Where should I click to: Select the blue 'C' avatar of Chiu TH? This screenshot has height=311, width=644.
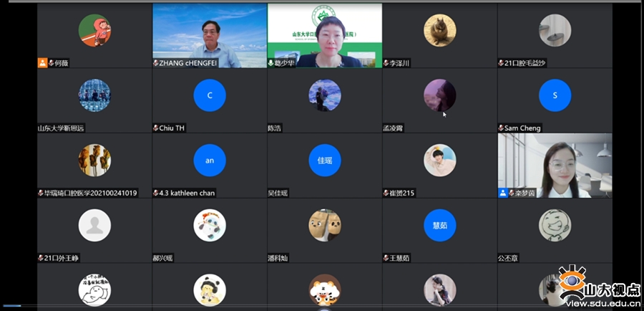pyautogui.click(x=210, y=95)
